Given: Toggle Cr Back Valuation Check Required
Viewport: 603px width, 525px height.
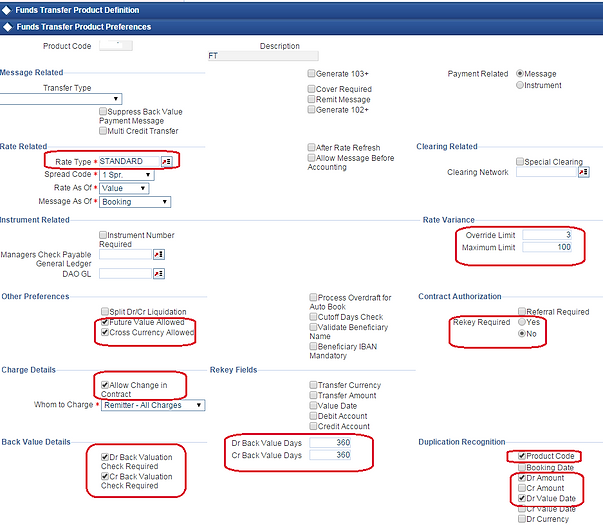Looking at the screenshot, I should tap(105, 476).
